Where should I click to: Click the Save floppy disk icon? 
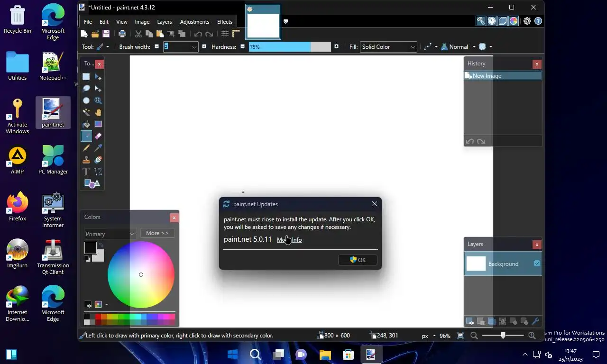click(x=106, y=34)
